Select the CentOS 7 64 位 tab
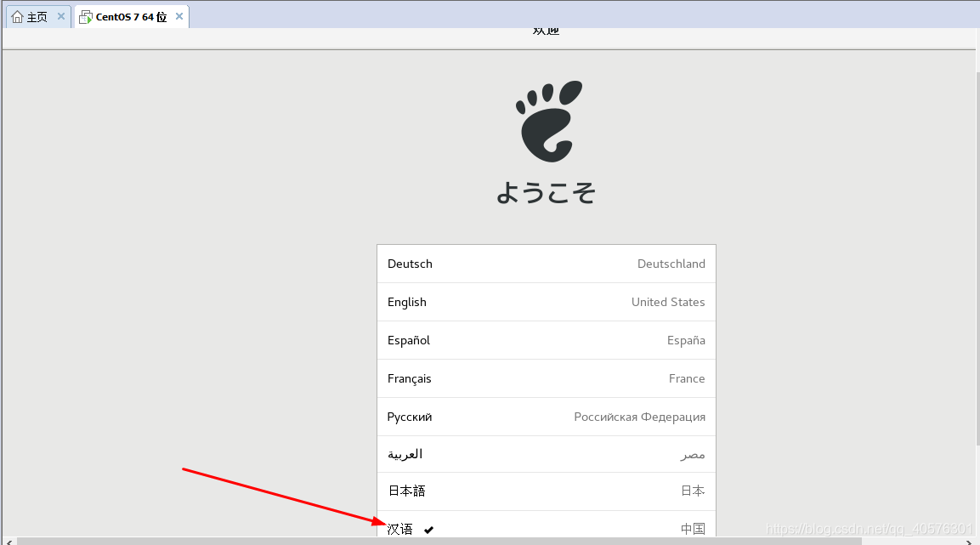 tap(131, 17)
